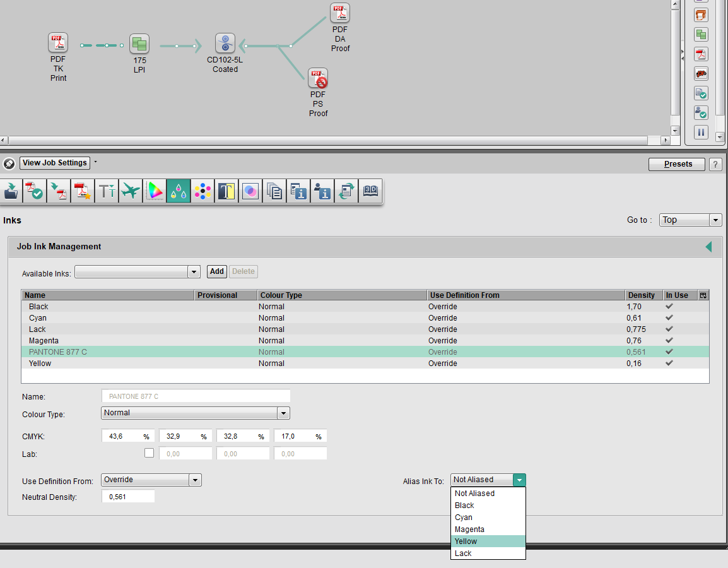This screenshot has width=728, height=568.
Task: Expand the Use Definition From dropdown
Action: pos(195,480)
